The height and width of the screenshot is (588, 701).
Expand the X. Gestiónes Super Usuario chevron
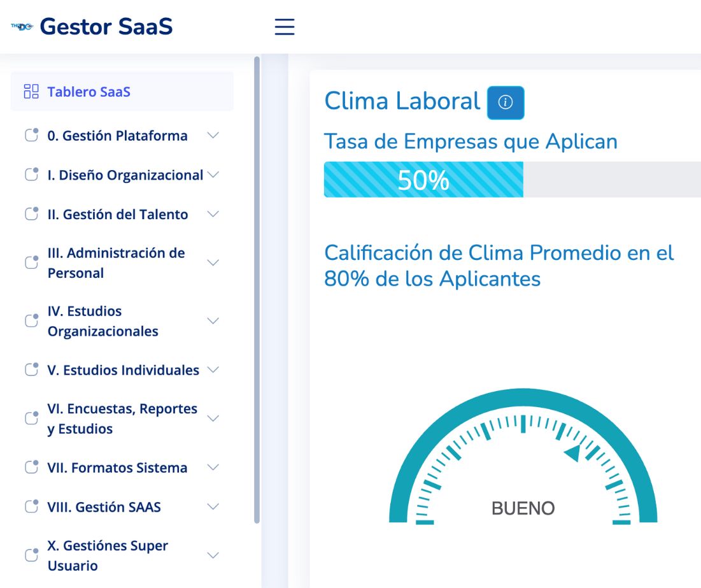[x=213, y=556]
